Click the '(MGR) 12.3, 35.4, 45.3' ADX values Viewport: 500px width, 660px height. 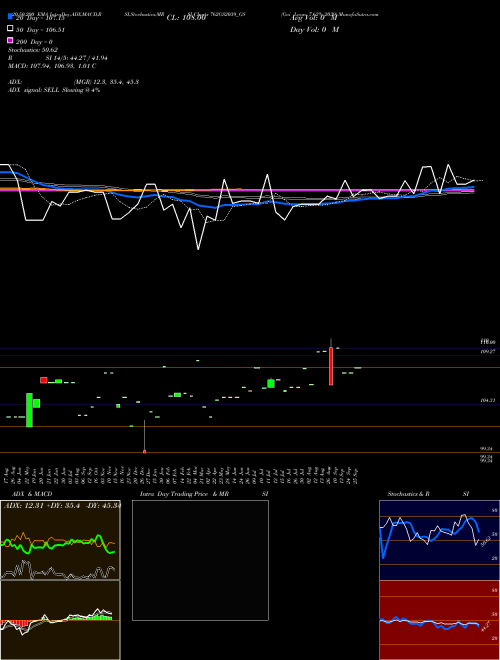click(106, 82)
